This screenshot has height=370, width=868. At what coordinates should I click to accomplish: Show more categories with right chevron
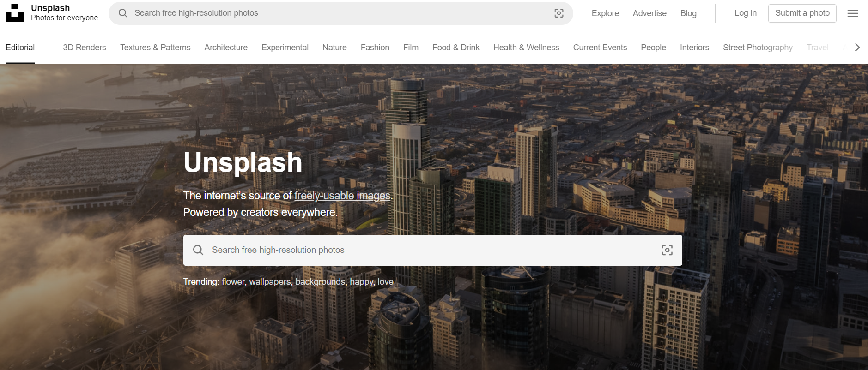pyautogui.click(x=857, y=48)
